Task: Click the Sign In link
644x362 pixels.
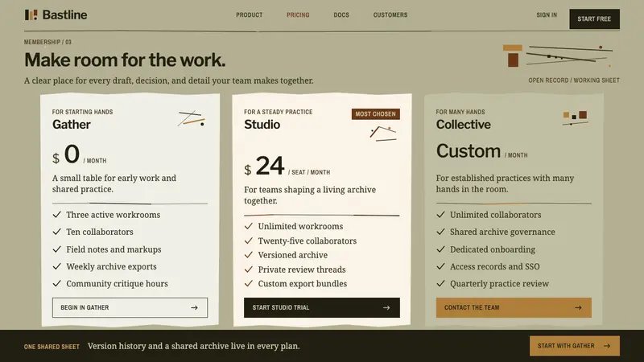Action: click(547, 14)
